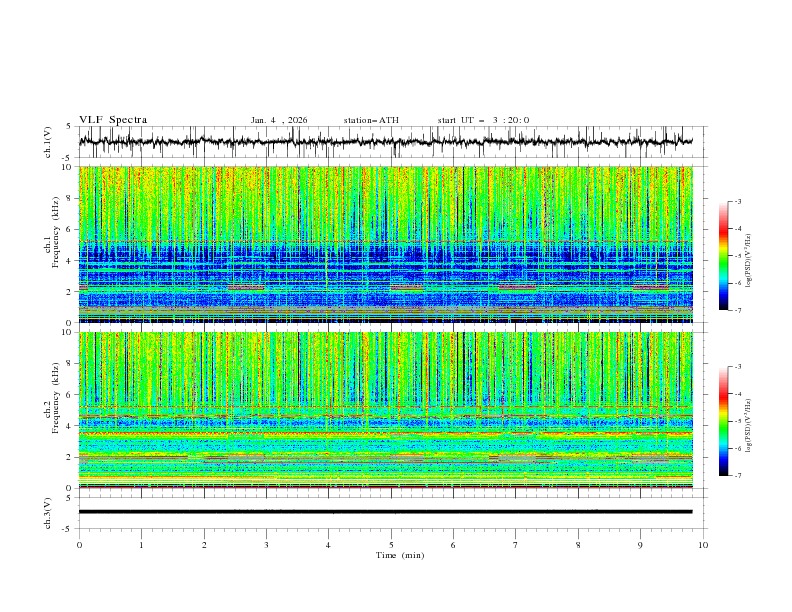Click the ch.1(V) waveform trace panel
Image resolution: width=792 pixels, height=612 pixels.
tap(390, 142)
